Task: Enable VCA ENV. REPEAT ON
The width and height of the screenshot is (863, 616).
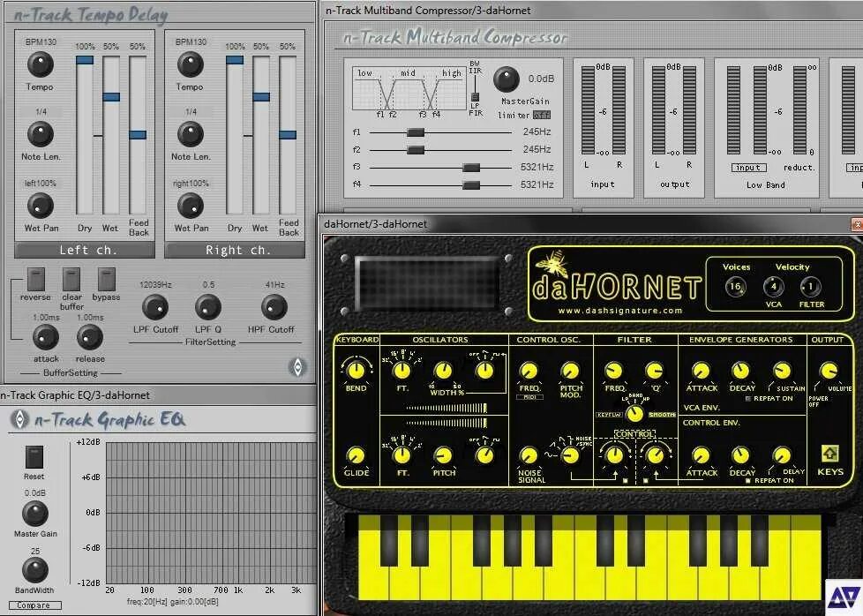Action: 748,398
